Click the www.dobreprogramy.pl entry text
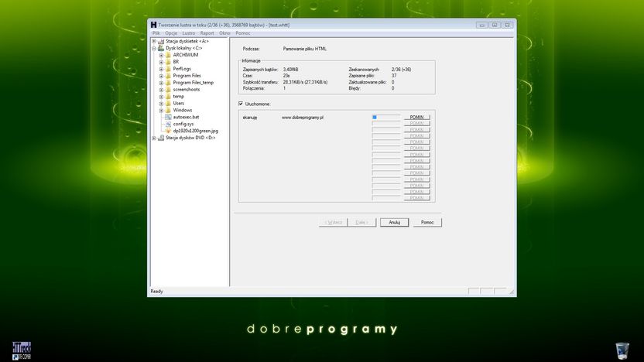 (x=303, y=118)
